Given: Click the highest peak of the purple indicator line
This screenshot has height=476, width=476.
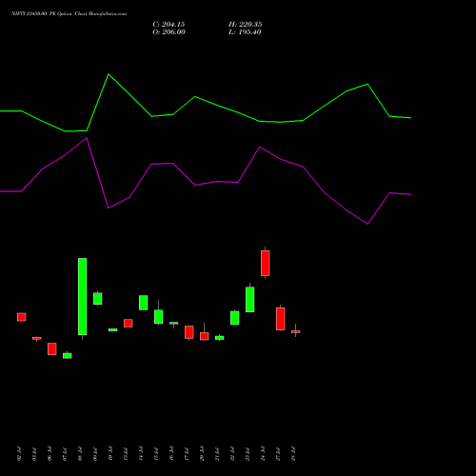Looking at the screenshot, I should click(87, 138).
